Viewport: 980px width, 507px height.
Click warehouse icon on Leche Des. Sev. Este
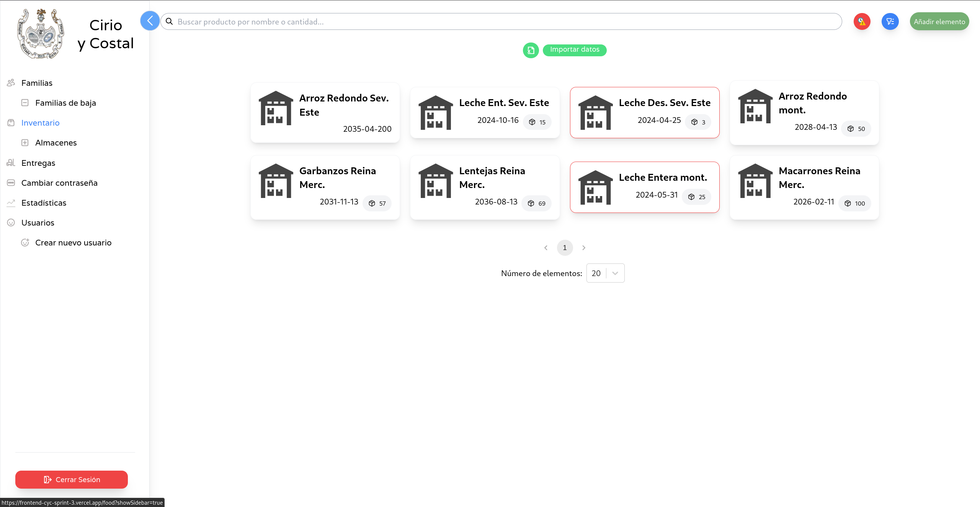(x=595, y=113)
